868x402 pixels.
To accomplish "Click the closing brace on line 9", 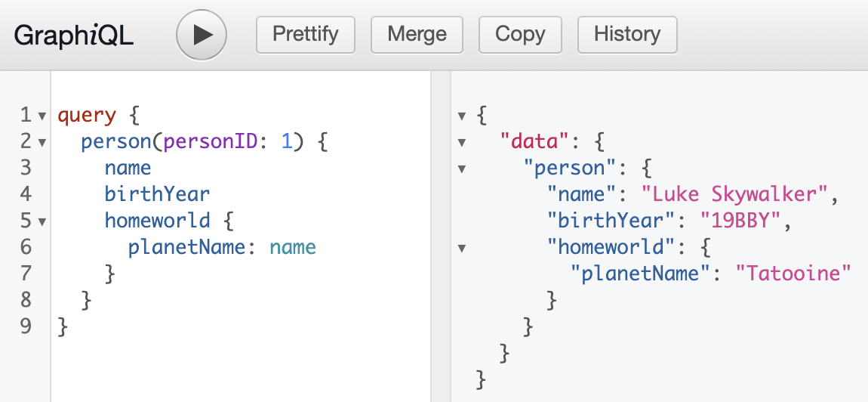I will click(x=63, y=326).
